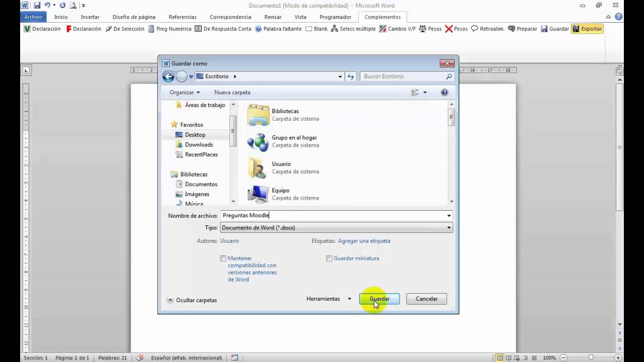Screen dimensions: 644x362
Task: Pick the De Respuesta Corta tool
Action: pos(223,29)
